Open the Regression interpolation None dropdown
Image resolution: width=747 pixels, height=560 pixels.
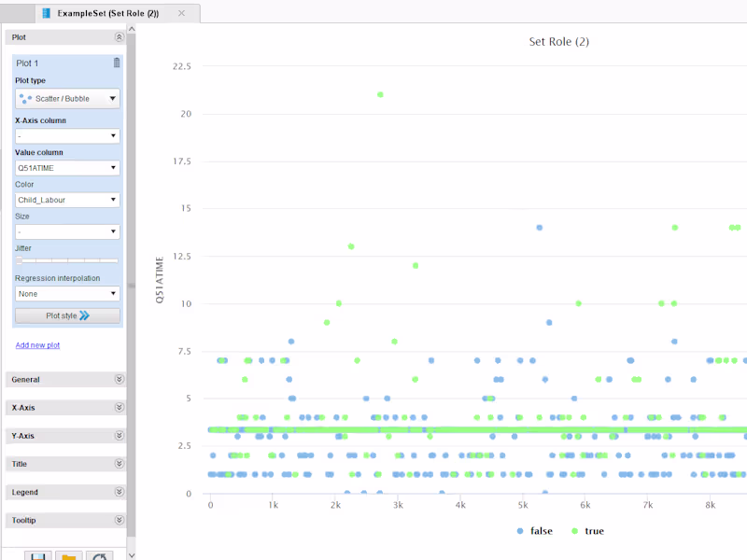[x=67, y=294]
